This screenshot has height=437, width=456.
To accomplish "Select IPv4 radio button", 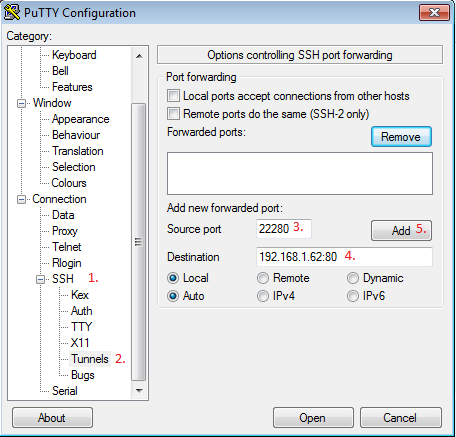I will [263, 296].
